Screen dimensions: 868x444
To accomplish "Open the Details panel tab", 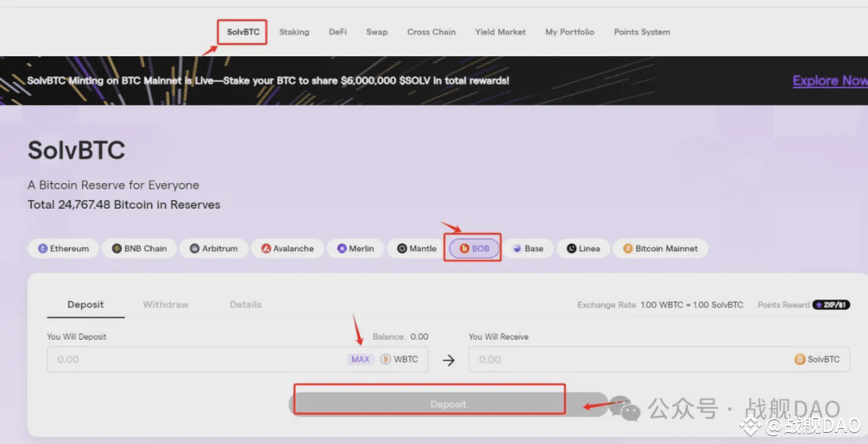I will (246, 304).
